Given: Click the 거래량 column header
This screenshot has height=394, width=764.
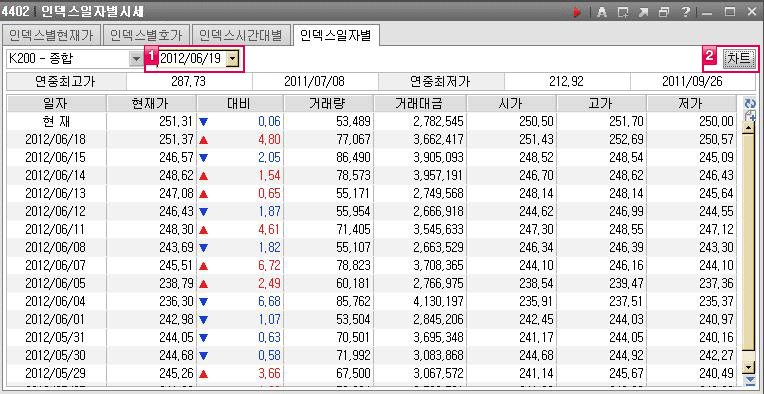Looking at the screenshot, I should (328, 103).
